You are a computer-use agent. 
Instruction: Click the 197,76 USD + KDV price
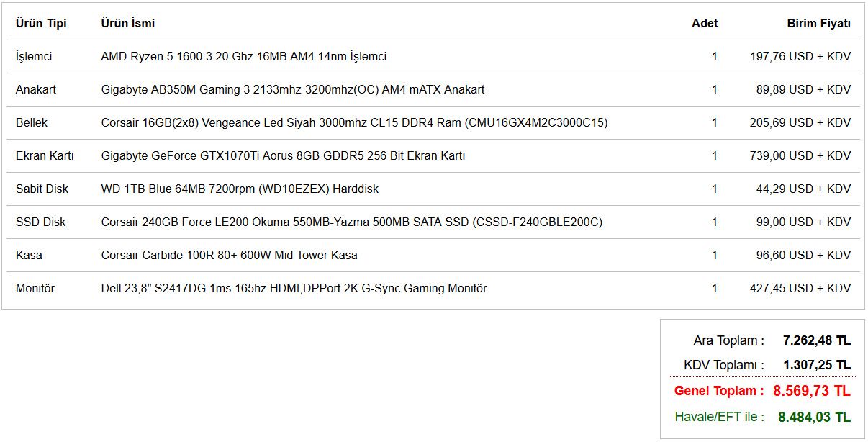click(800, 56)
